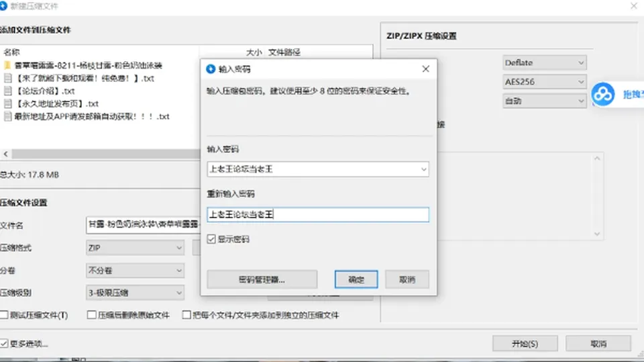
Task: Click the left arrow of the file list scrollbar
Action: click(x=6, y=154)
